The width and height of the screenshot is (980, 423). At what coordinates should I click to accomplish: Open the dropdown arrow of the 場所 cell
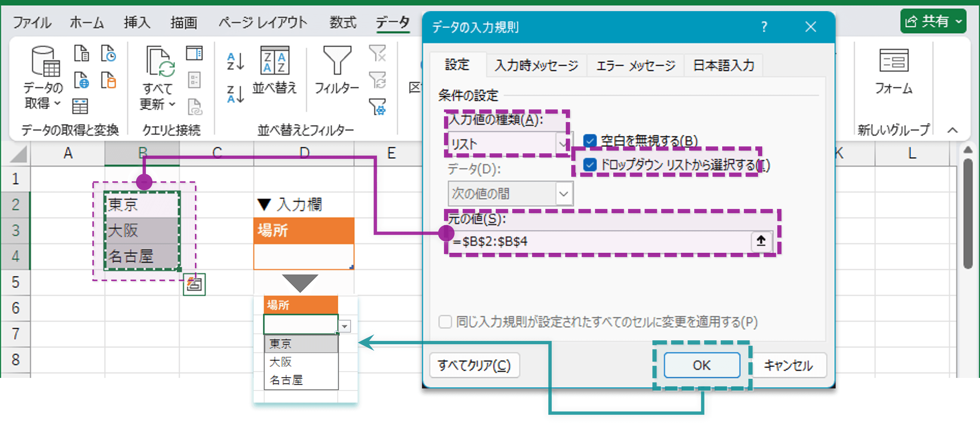(345, 326)
